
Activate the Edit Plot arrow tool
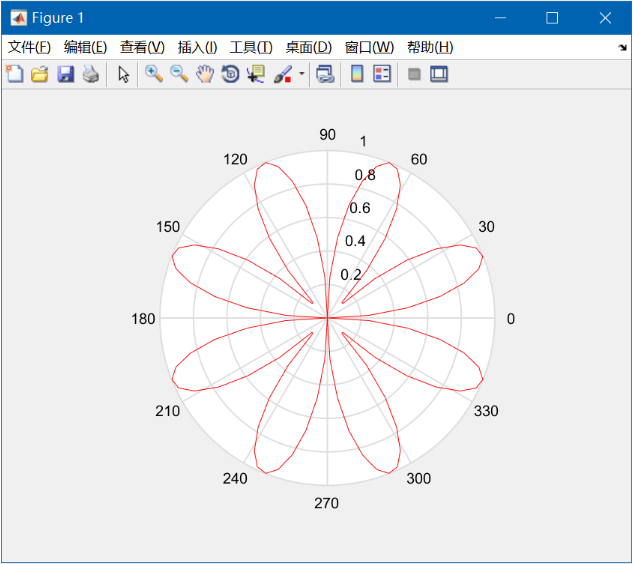tap(124, 75)
